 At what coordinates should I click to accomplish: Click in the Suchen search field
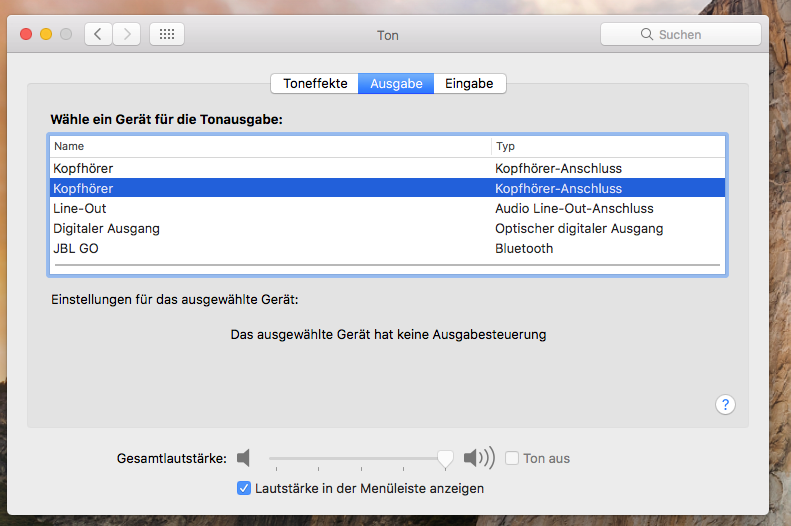coord(690,34)
